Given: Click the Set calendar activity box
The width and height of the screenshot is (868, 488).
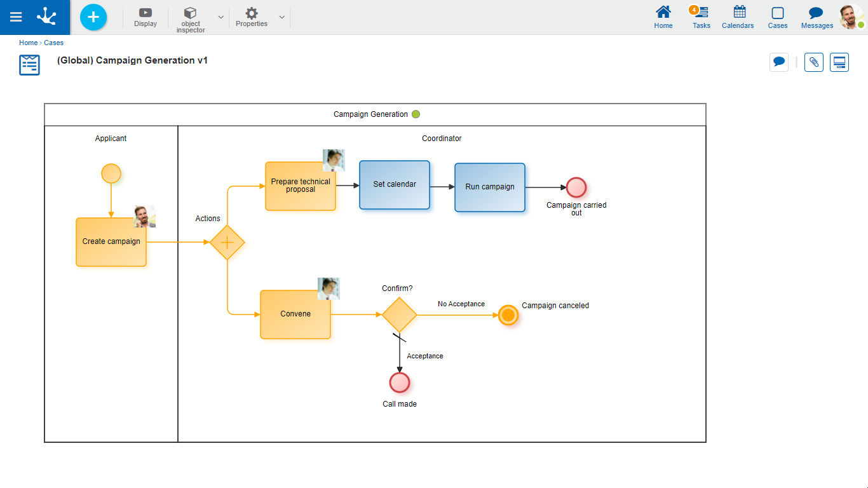Looking at the screenshot, I should coord(395,185).
